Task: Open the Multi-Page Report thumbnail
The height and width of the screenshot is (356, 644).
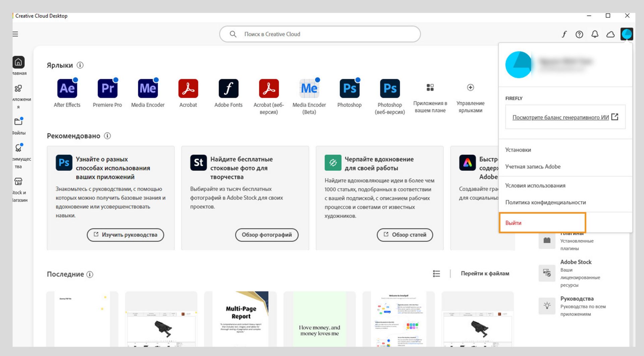Action: pyautogui.click(x=240, y=319)
